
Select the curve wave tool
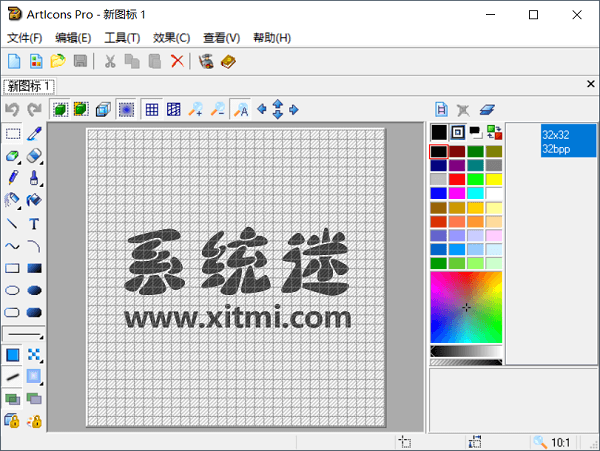12,246
